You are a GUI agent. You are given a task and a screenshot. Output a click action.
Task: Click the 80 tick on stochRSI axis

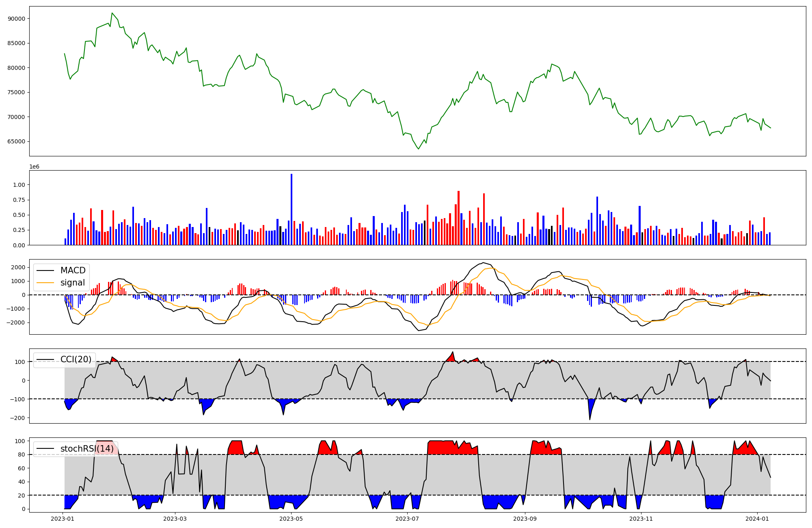coord(22,455)
